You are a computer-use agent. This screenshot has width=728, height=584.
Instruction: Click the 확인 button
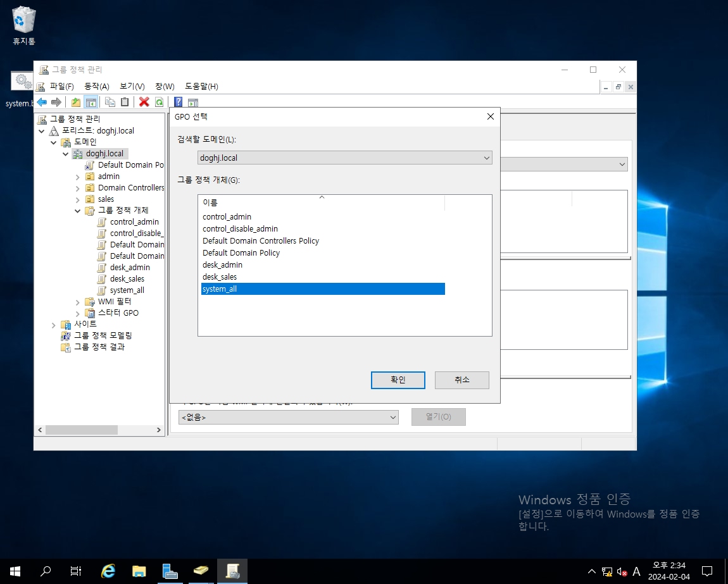[x=398, y=380]
